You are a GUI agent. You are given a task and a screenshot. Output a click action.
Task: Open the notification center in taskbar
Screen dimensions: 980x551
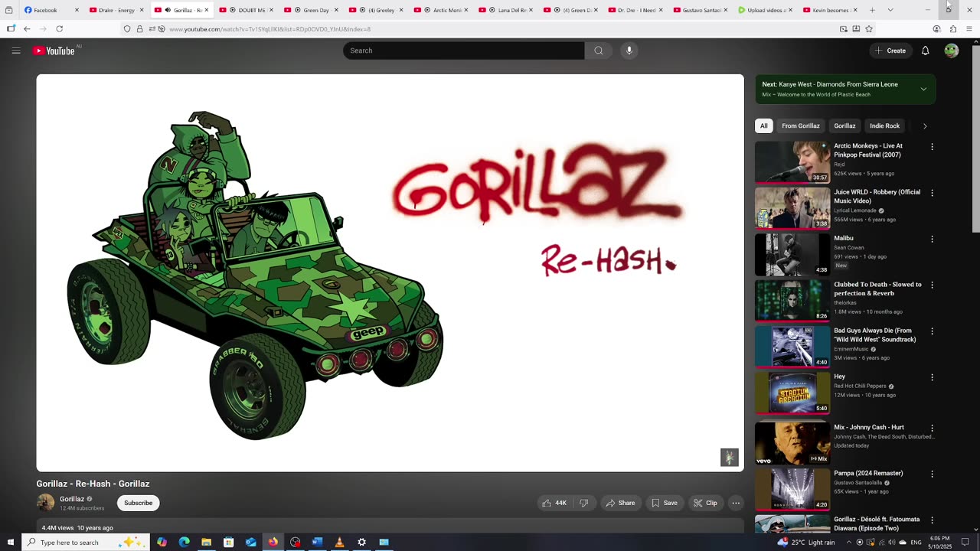point(965,542)
